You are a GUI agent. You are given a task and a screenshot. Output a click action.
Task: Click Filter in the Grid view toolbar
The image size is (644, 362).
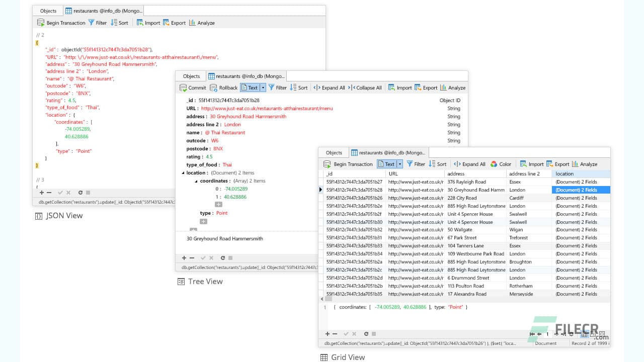tap(416, 164)
